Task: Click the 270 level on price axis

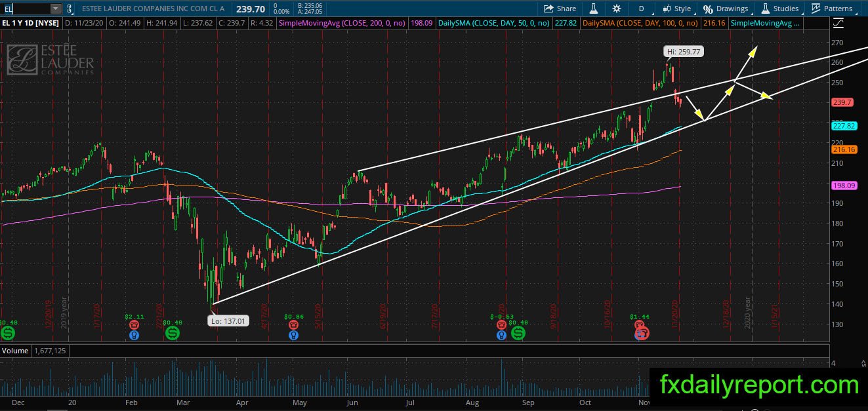Action: [x=837, y=42]
